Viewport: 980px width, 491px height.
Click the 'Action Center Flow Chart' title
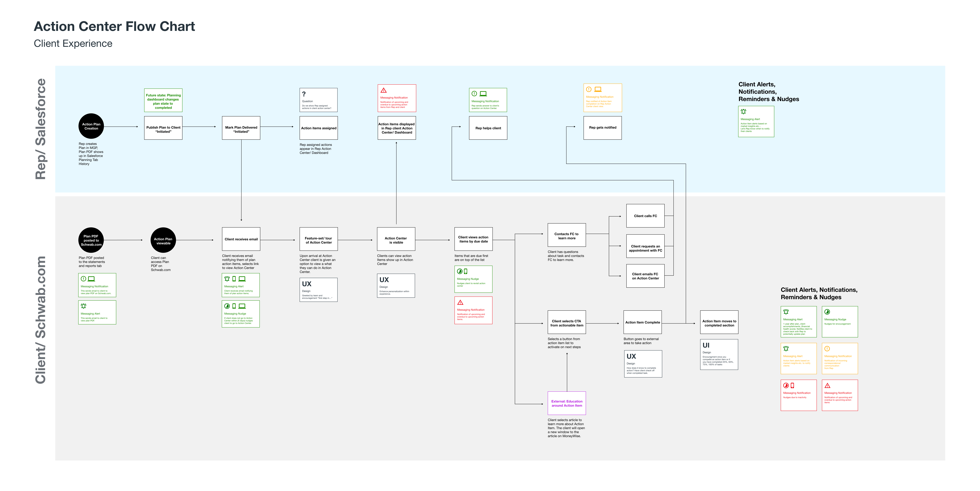(x=114, y=26)
